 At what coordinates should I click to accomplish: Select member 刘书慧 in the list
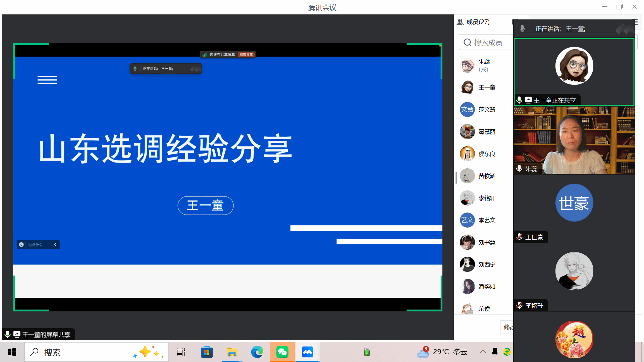point(487,242)
